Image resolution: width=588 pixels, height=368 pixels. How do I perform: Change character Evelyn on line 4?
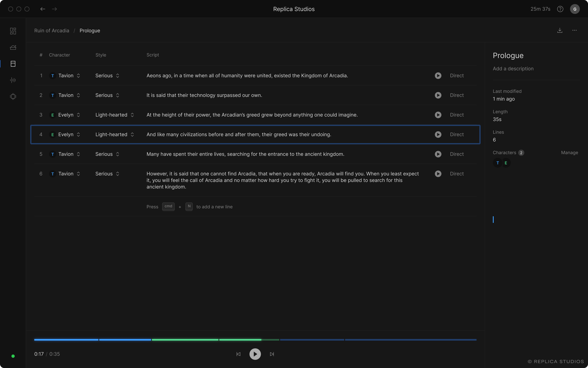[65, 135]
